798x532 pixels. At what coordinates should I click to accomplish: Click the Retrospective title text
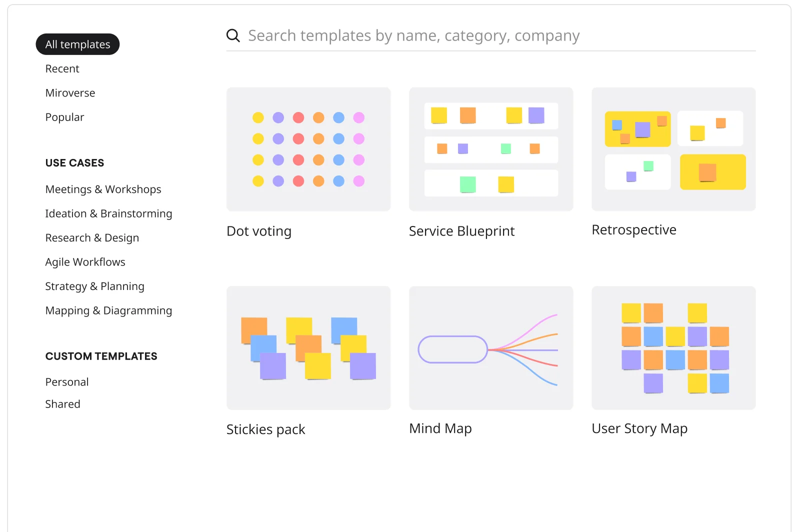[634, 230]
